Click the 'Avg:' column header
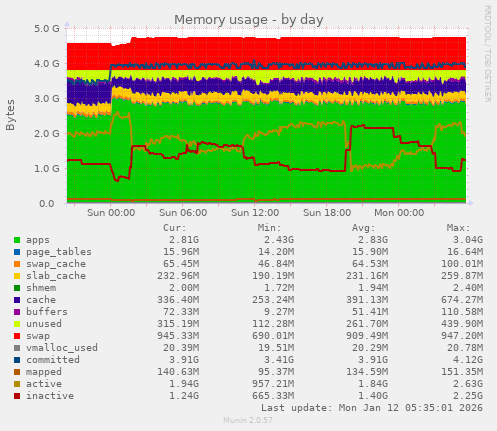The image size is (497, 431). (364, 228)
